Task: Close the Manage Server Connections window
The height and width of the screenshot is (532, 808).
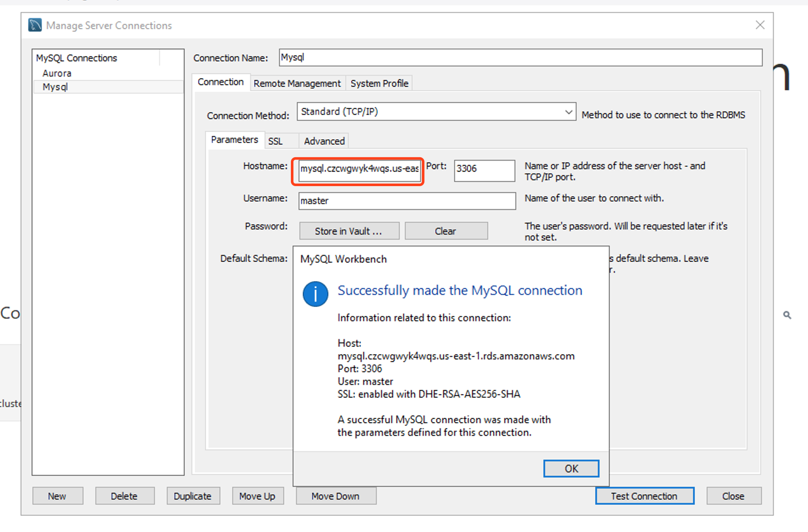Action: (760, 25)
